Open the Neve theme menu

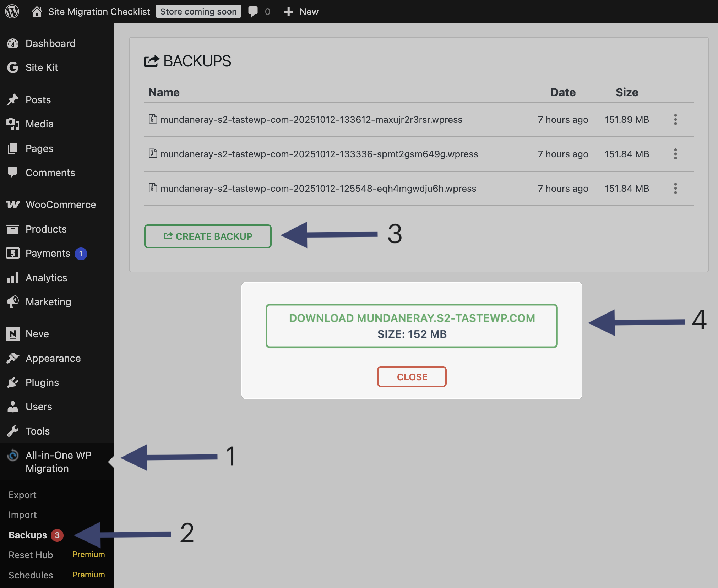(x=37, y=334)
